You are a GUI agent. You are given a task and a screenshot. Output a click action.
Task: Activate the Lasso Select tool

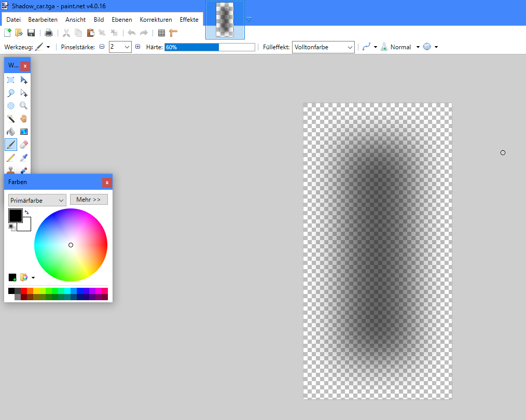point(10,93)
